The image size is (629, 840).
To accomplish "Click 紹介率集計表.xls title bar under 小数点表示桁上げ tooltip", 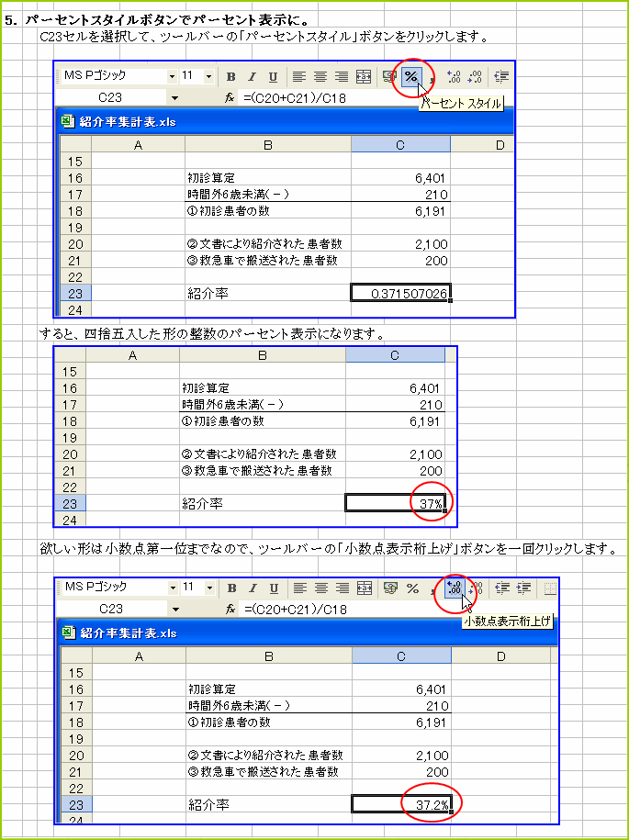I will (x=307, y=633).
